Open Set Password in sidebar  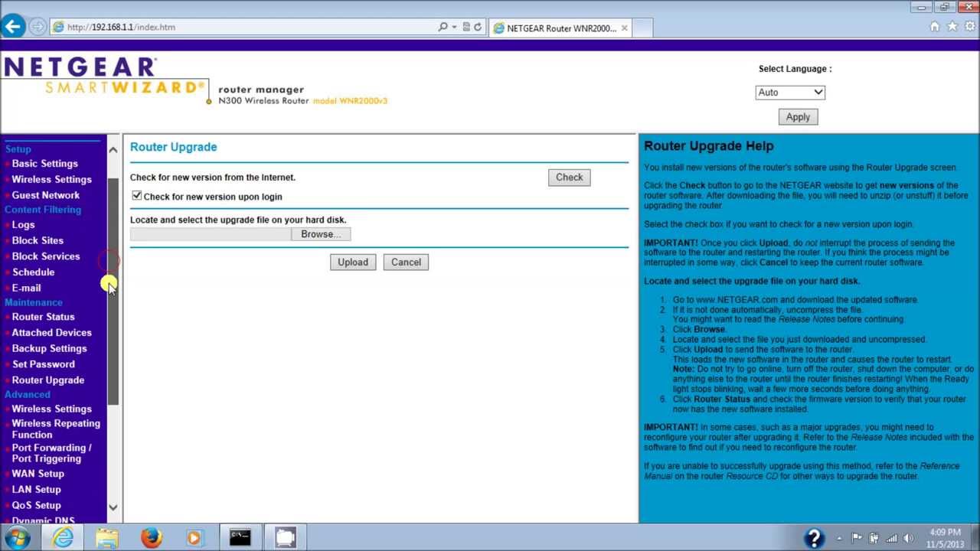pos(43,364)
